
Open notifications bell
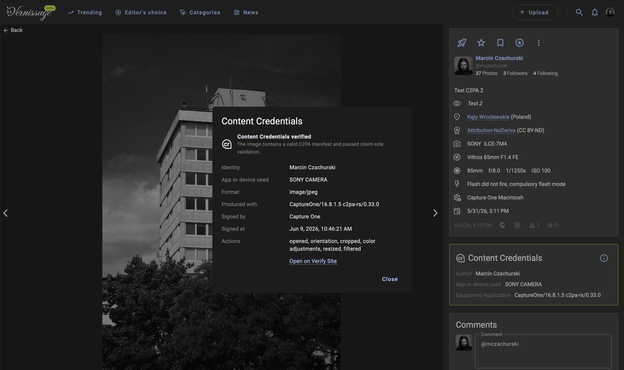tap(595, 12)
